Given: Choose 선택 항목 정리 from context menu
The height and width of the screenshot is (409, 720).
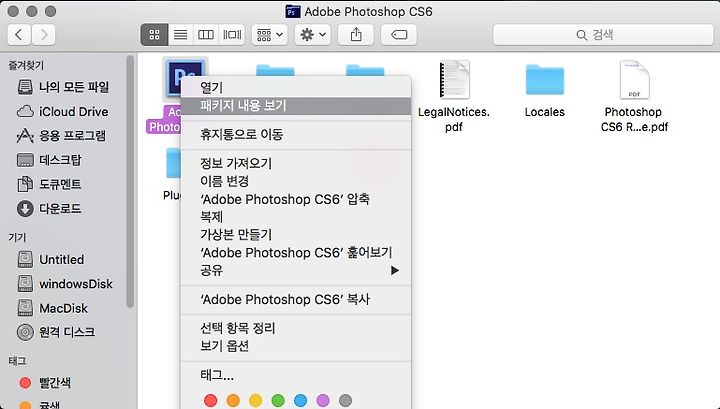Looking at the screenshot, I should click(x=296, y=328).
